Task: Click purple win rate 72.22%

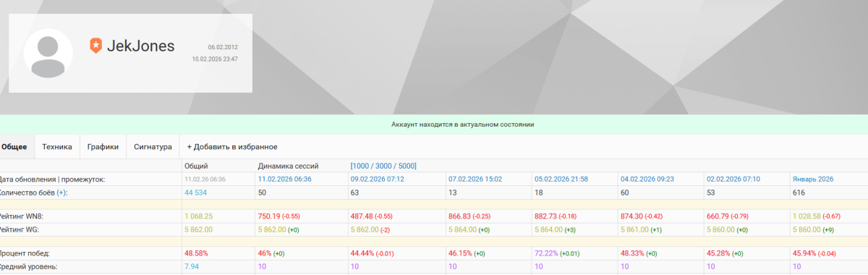Action: click(545, 253)
